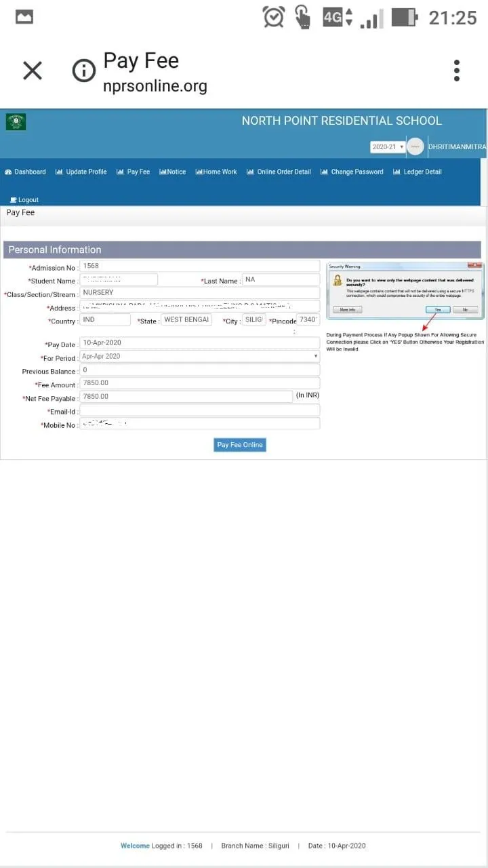Click the nprsonline.org URL text
The height and width of the screenshot is (868, 488).
155,86
